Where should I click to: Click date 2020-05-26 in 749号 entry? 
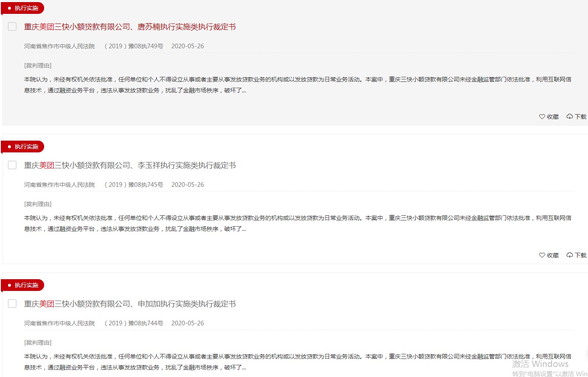click(187, 46)
